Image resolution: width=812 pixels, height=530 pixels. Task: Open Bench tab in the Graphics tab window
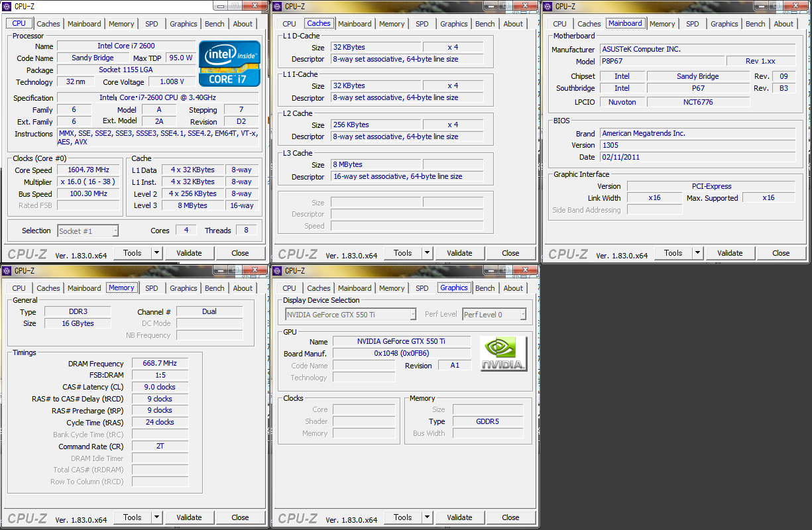(x=485, y=288)
